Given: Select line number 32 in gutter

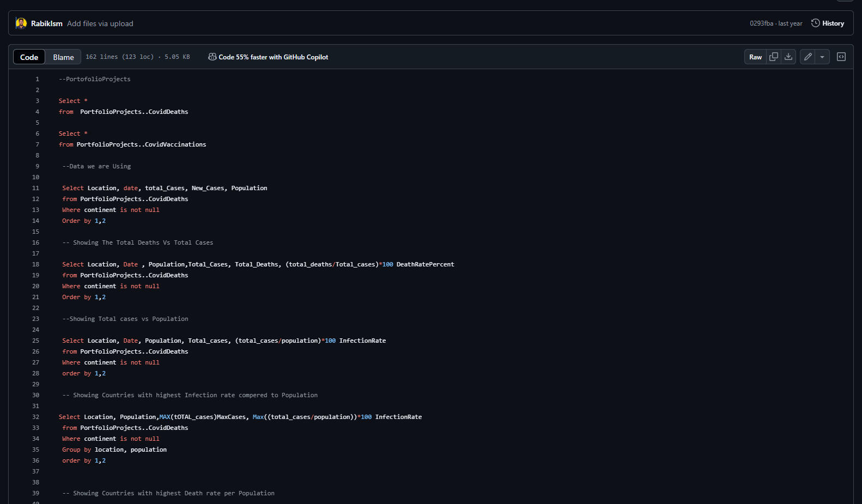Looking at the screenshot, I should coord(35,417).
